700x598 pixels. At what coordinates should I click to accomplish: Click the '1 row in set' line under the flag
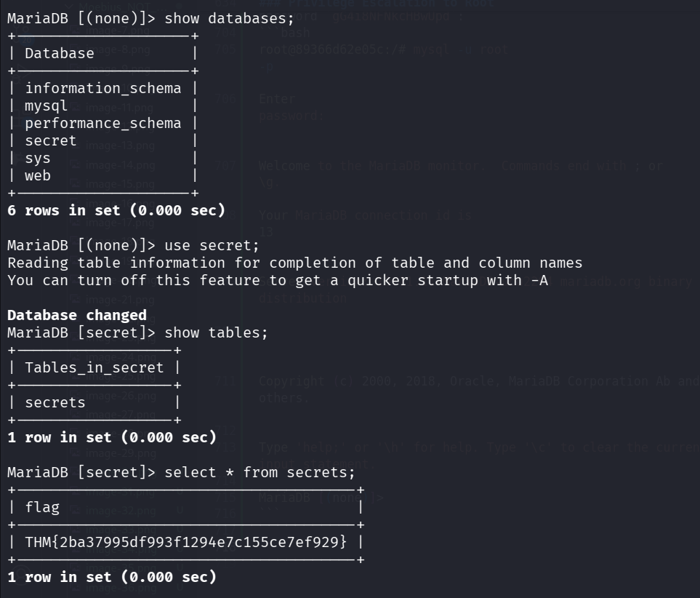click(112, 578)
